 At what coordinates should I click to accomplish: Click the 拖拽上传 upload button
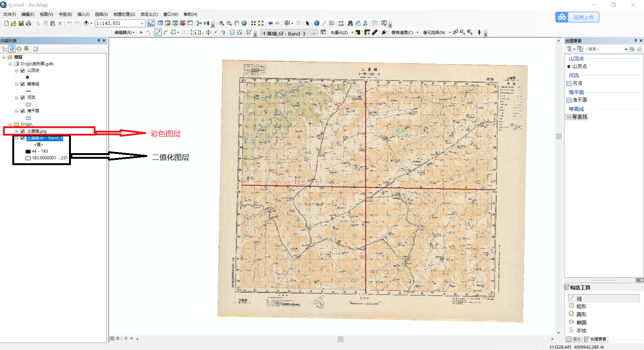(x=577, y=17)
